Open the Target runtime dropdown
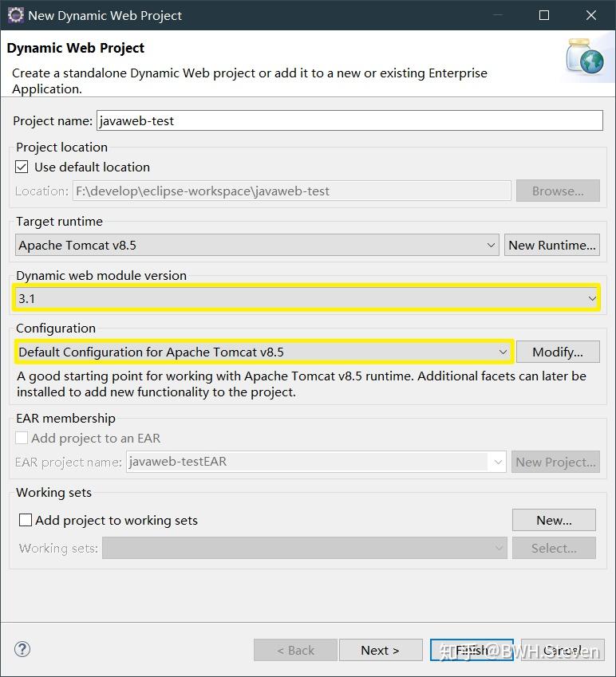This screenshot has width=616, height=677. pyautogui.click(x=491, y=245)
